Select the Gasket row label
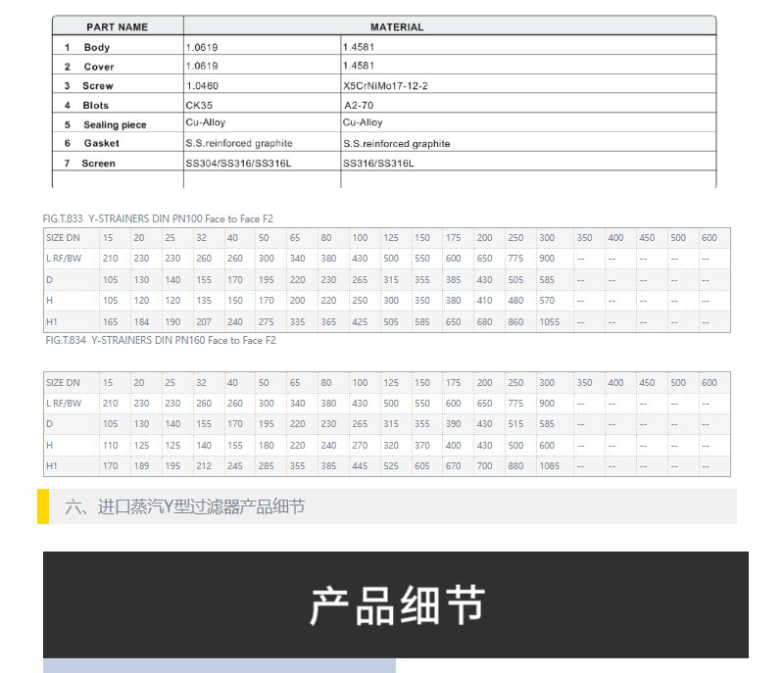Screen dimensions: 784x673 pos(102,143)
